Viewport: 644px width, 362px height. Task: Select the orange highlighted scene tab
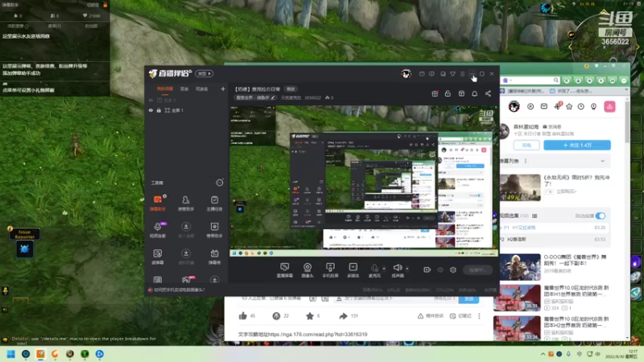(x=165, y=89)
